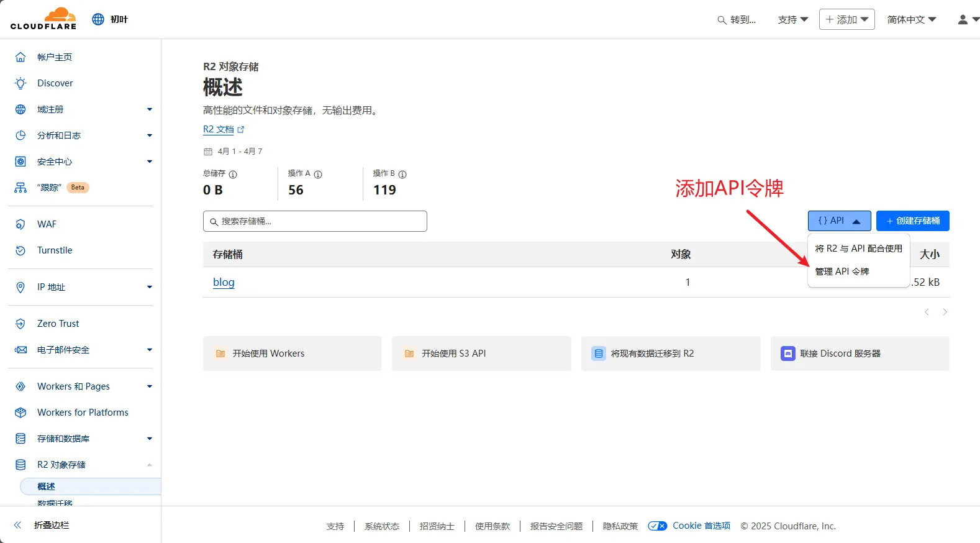Click the Cloudflare logo
Image resolution: width=980 pixels, height=543 pixels.
(x=43, y=19)
